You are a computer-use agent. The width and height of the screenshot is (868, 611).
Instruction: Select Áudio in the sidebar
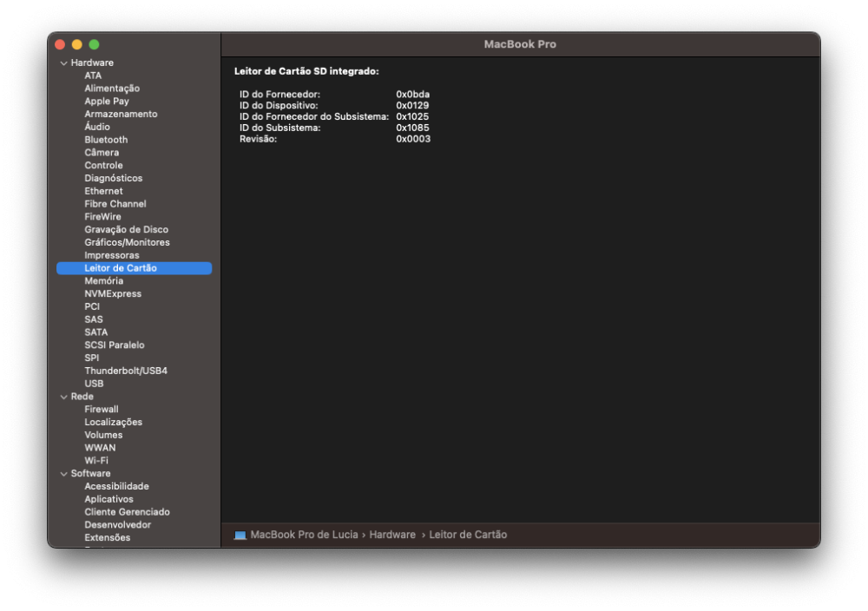pos(97,127)
